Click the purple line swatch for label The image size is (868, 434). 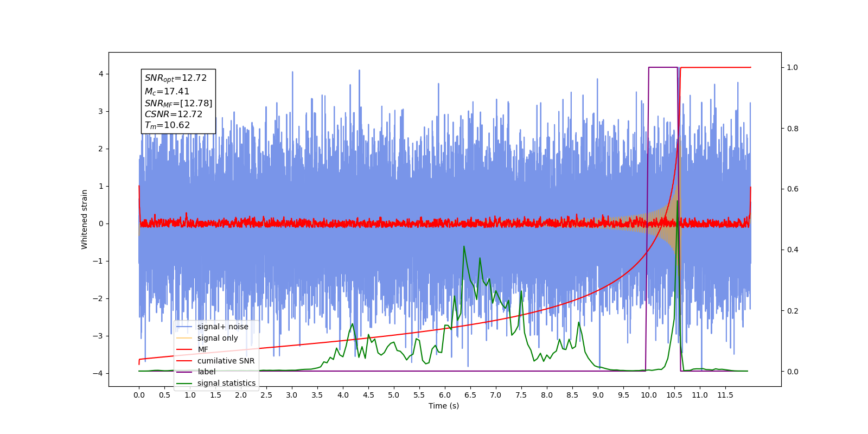pyautogui.click(x=184, y=372)
